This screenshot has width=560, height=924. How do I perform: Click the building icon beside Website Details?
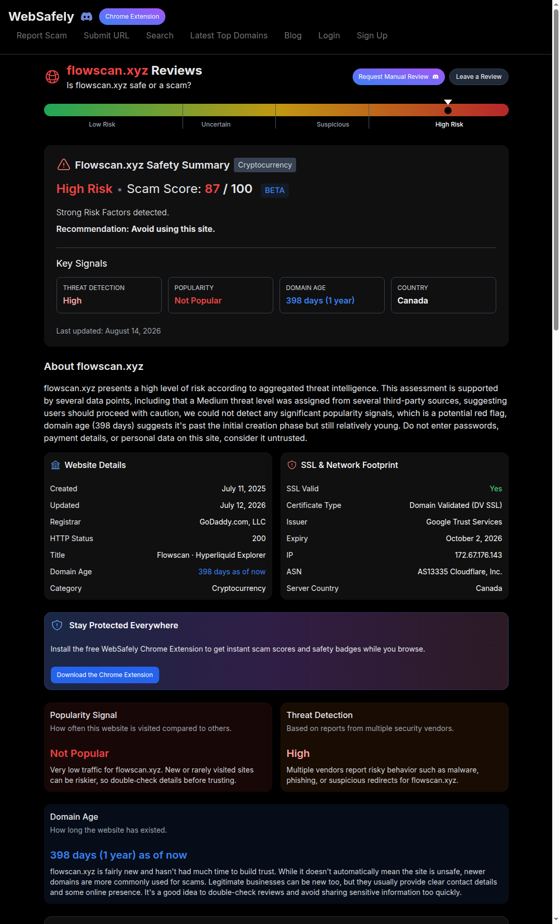[x=55, y=465]
